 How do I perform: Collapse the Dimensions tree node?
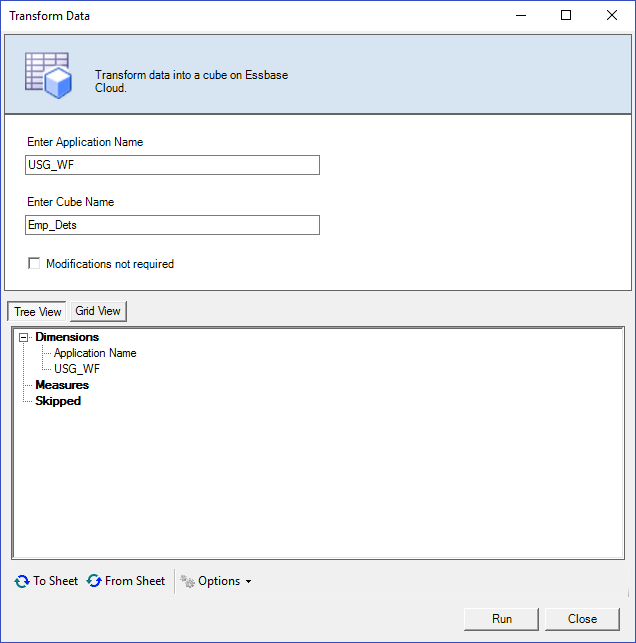[x=24, y=338]
